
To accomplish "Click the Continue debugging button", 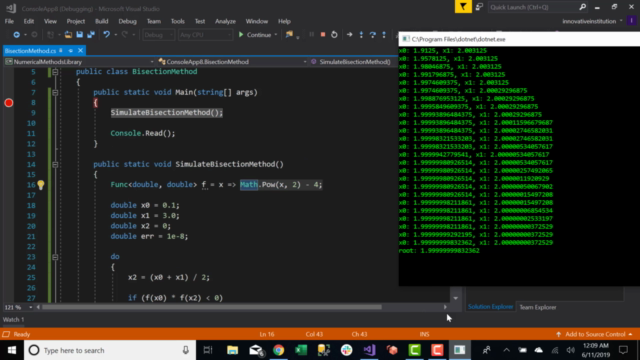I will [255, 35].
